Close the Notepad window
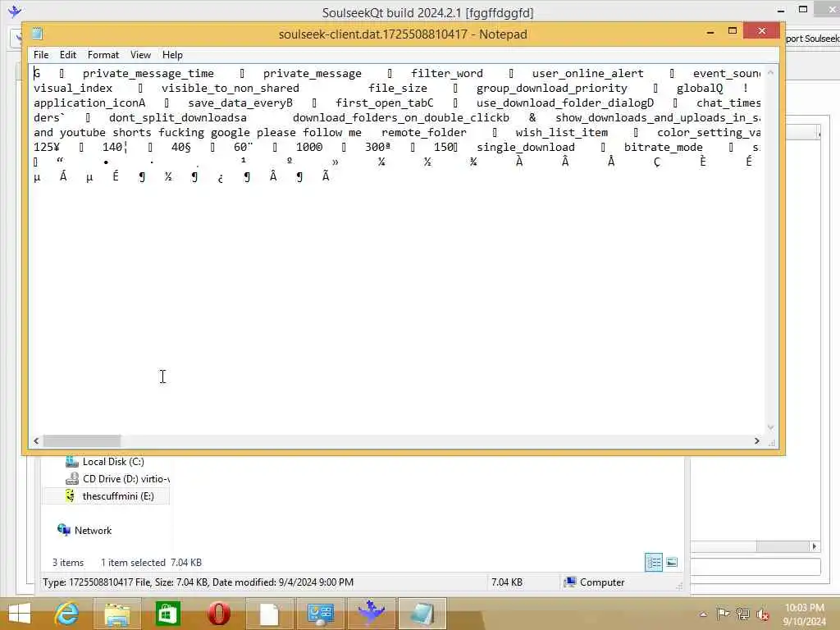Image resolution: width=840 pixels, height=630 pixels. coord(762,31)
